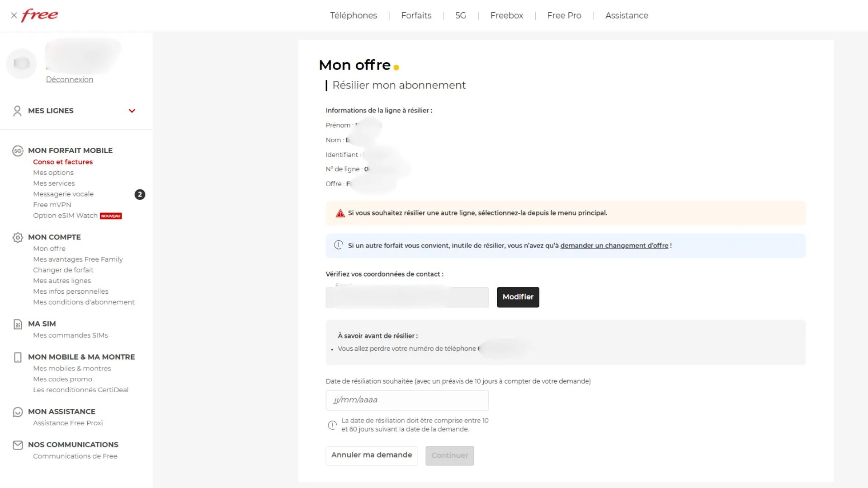The image size is (868, 488).
Task: Click the demander un changement d'offre link
Action: (614, 245)
